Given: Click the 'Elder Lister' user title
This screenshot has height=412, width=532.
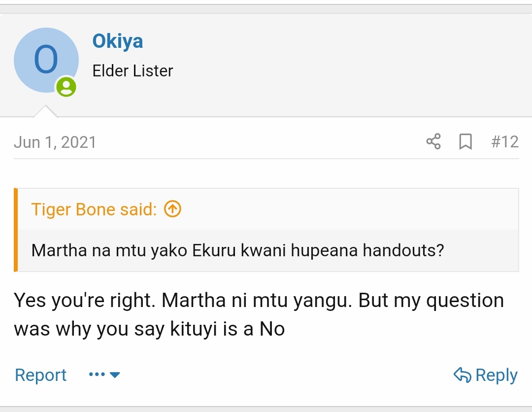Looking at the screenshot, I should [133, 71].
